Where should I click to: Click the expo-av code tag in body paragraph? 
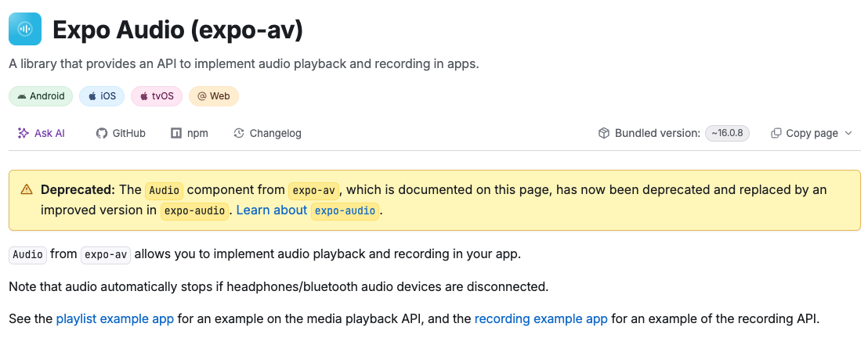pyautogui.click(x=106, y=255)
